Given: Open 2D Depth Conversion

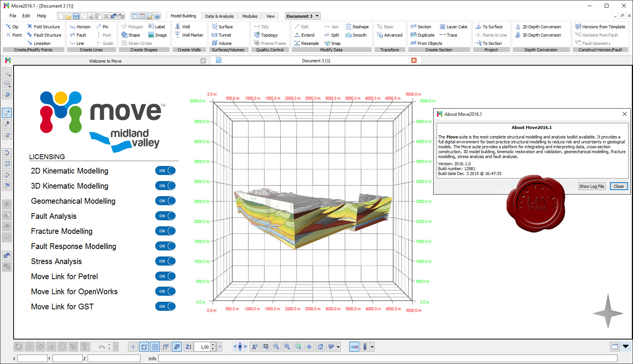Looking at the screenshot, I should [538, 27].
